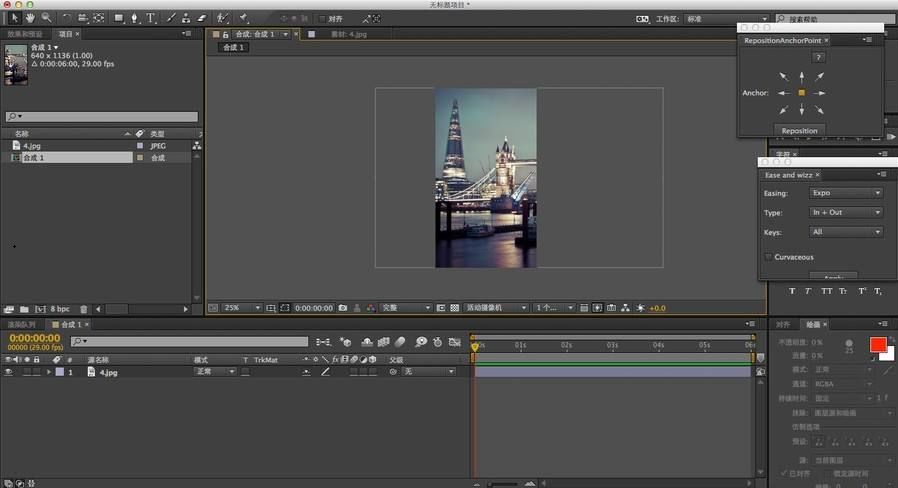
Task: Click the viewer snapshot camera icon
Action: 343,308
